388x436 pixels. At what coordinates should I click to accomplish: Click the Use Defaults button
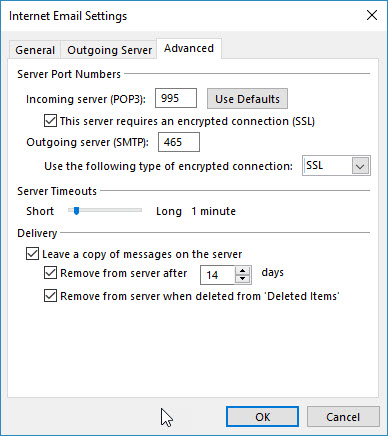point(247,99)
